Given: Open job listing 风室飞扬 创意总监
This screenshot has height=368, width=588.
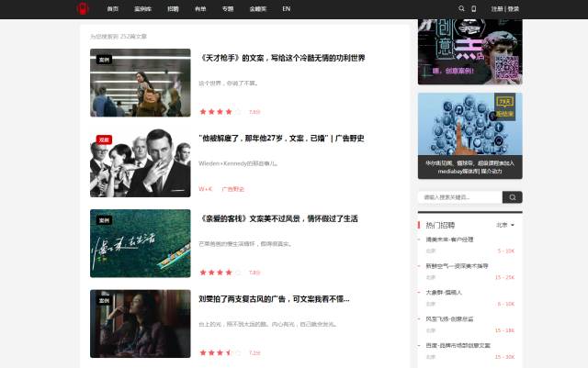Looking at the screenshot, I should coord(449,319).
